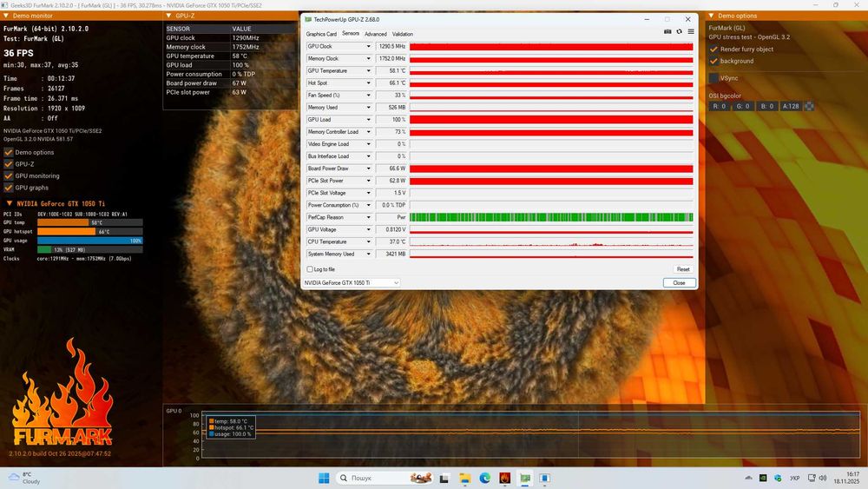Click the CPU Temperature sensor graph
868x489 pixels.
551,241
